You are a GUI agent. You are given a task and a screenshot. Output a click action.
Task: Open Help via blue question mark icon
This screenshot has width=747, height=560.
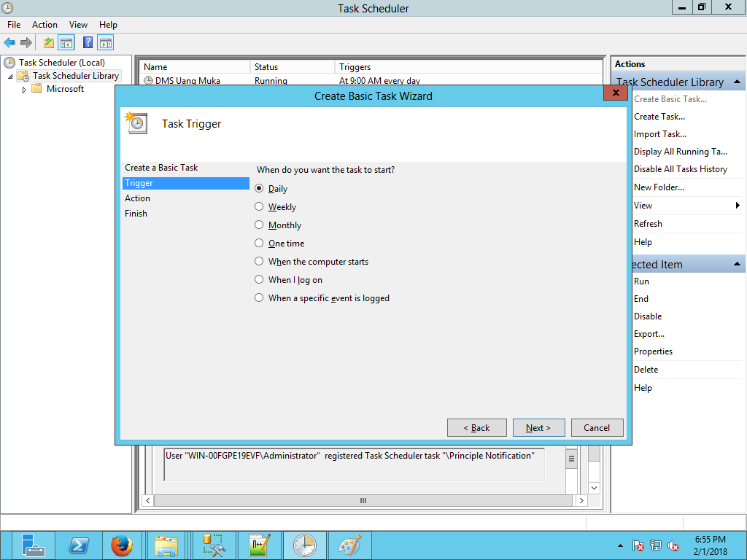tap(88, 43)
